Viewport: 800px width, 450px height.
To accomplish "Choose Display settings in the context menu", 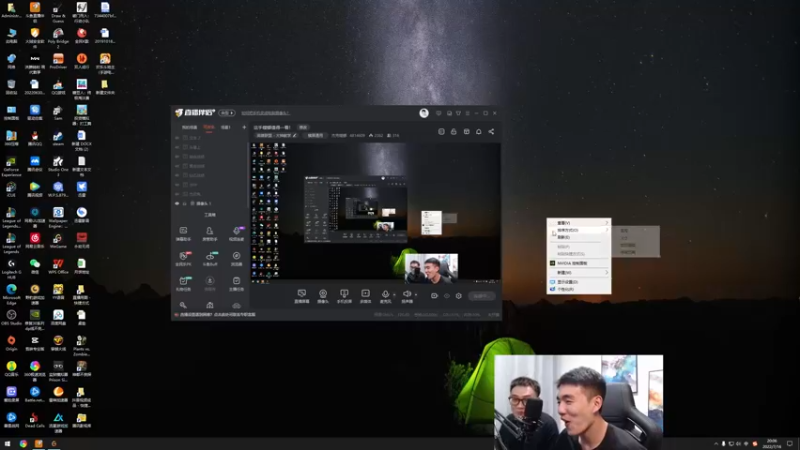I will 579,282.
